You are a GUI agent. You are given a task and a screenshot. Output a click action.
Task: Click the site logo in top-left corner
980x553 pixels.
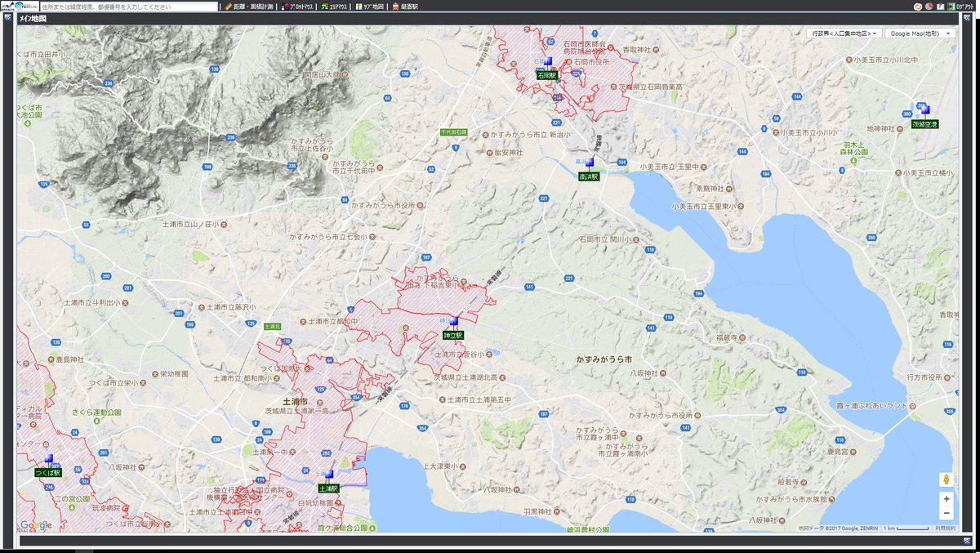pos(20,7)
